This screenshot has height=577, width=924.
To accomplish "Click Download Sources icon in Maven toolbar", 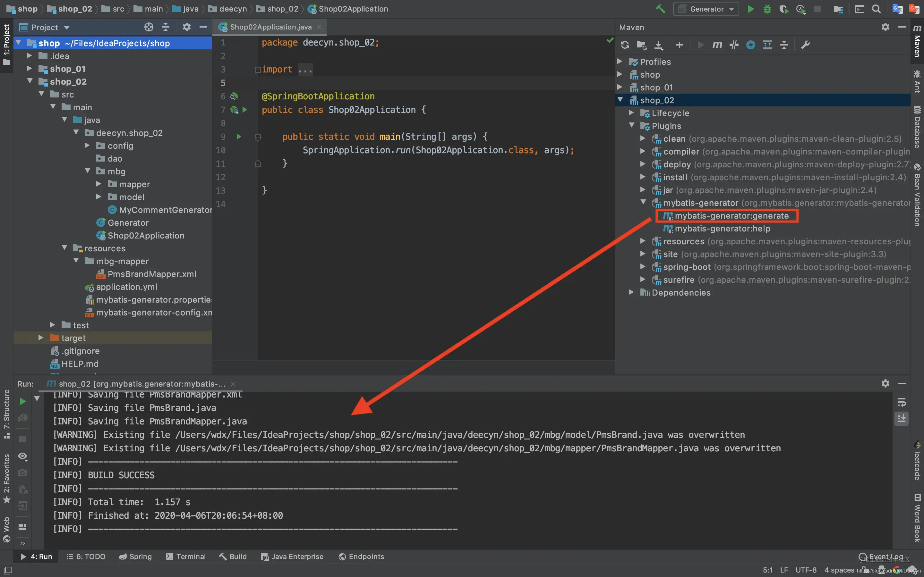I will click(x=659, y=45).
